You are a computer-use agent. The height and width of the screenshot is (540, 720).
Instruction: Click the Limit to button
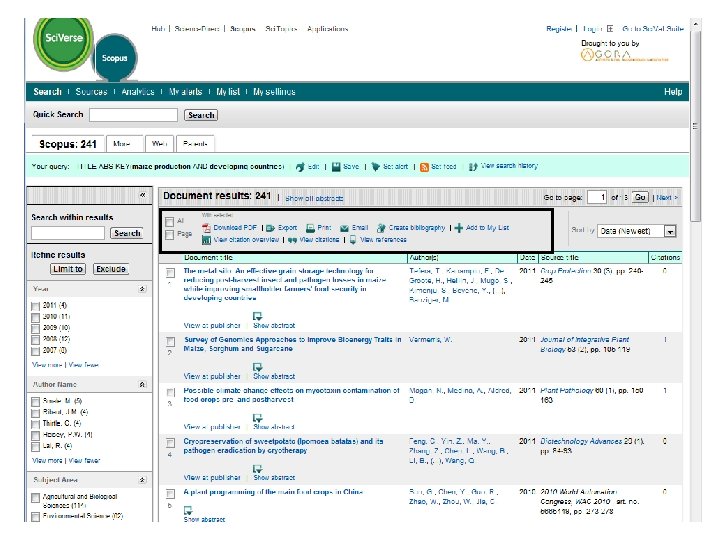tap(68, 269)
